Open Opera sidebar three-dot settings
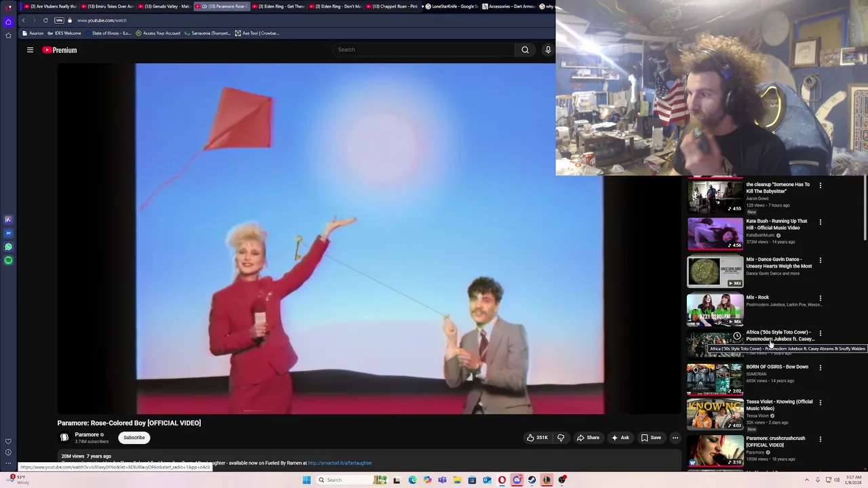Screen dimensions: 868x488 8,464
